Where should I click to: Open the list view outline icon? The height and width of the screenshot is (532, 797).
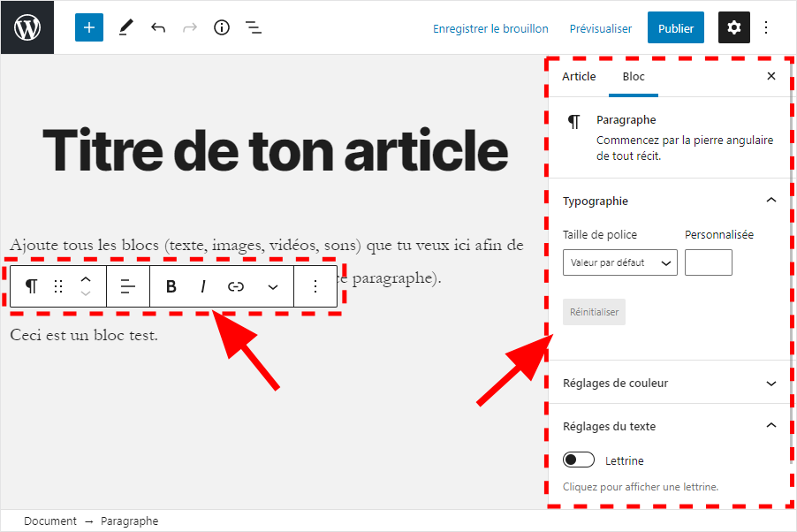(254, 27)
